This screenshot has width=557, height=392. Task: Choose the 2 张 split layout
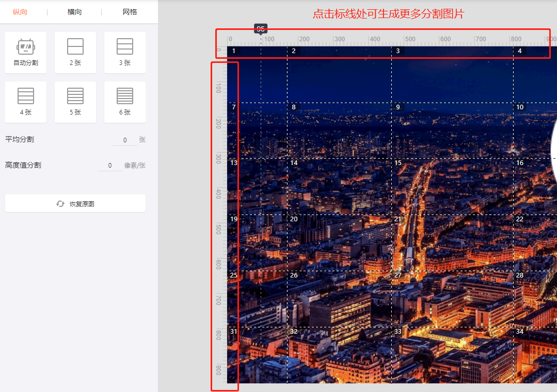point(75,53)
